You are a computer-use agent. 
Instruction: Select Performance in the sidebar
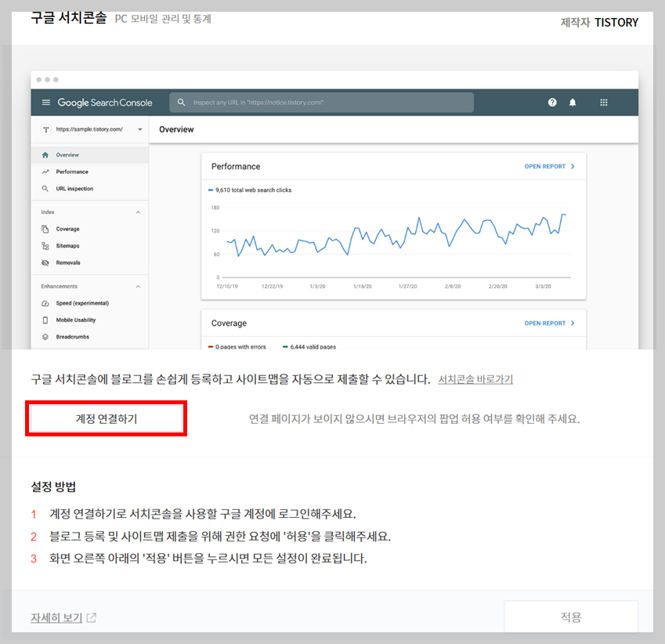72,172
